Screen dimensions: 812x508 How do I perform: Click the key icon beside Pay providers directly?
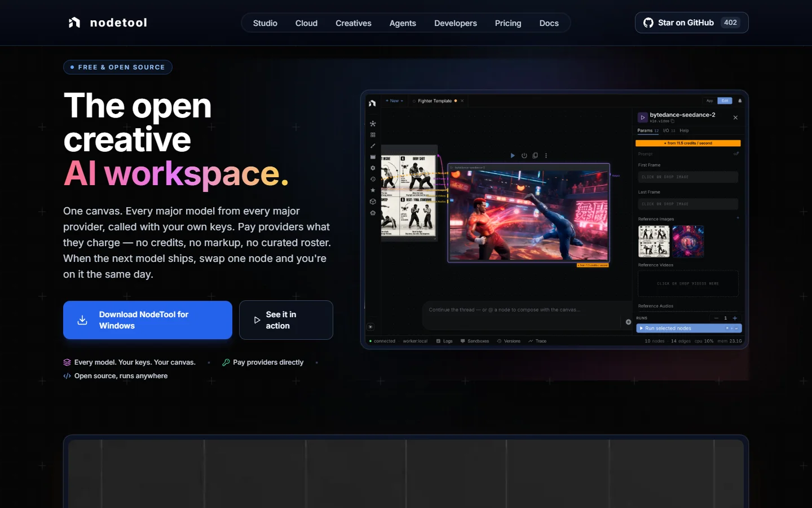pyautogui.click(x=226, y=362)
